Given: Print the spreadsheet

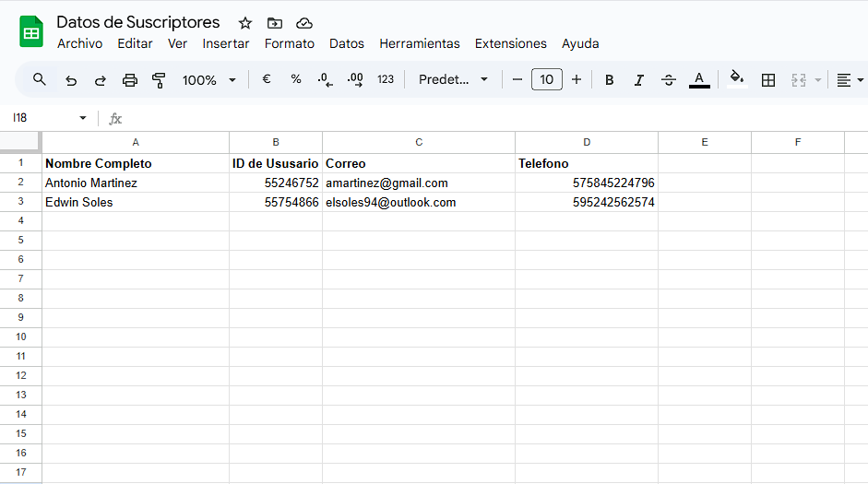Looking at the screenshot, I should tap(129, 80).
